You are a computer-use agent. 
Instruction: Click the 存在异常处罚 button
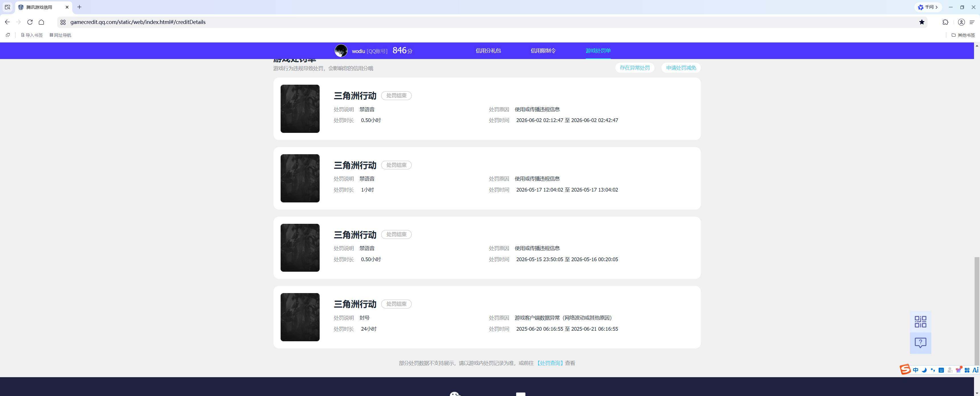point(634,68)
